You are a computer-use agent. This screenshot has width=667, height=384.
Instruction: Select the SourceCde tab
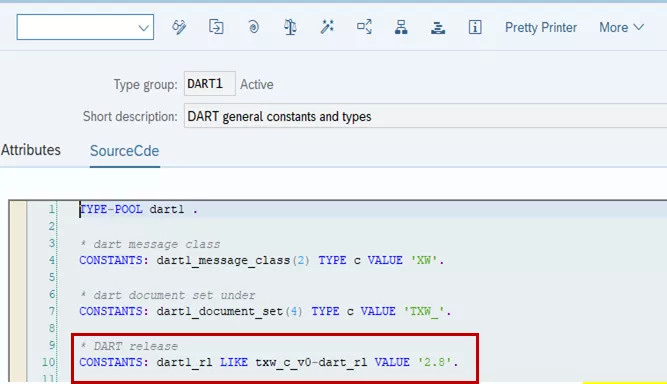click(125, 151)
